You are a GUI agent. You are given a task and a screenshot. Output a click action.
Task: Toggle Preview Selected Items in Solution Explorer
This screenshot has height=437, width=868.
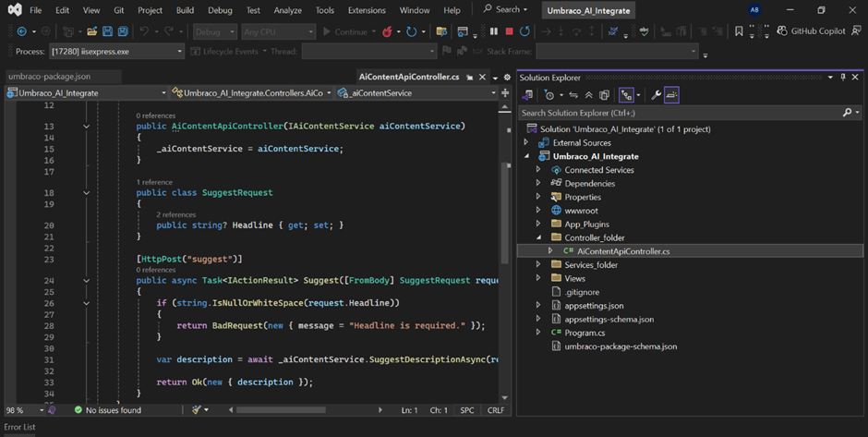(671, 95)
